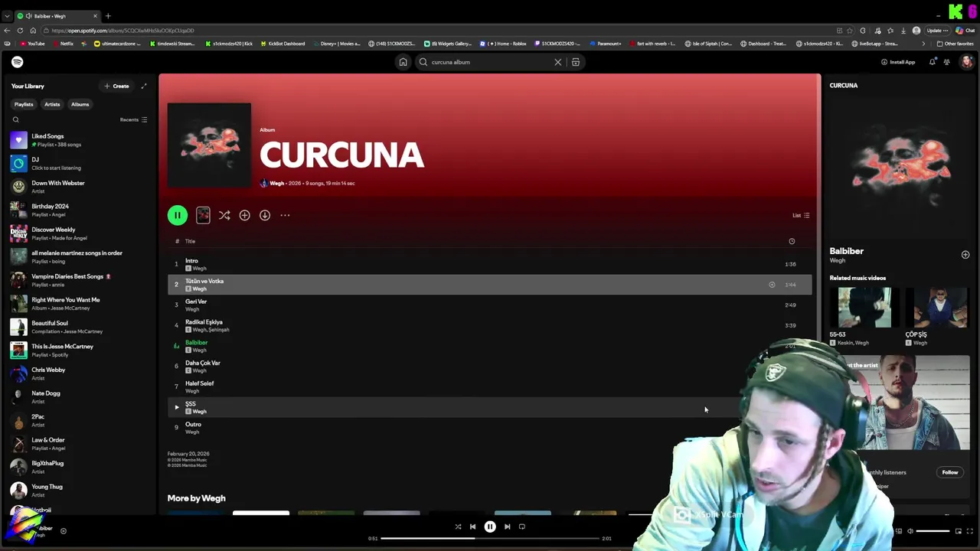Click the notifications bell icon
The width and height of the screenshot is (980, 551).
[x=932, y=62]
